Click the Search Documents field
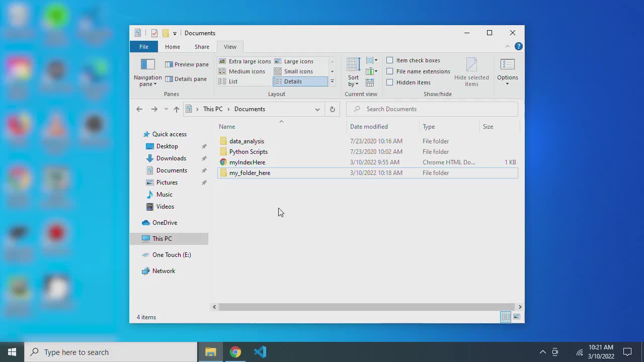Image resolution: width=644 pixels, height=362 pixels. click(x=432, y=109)
